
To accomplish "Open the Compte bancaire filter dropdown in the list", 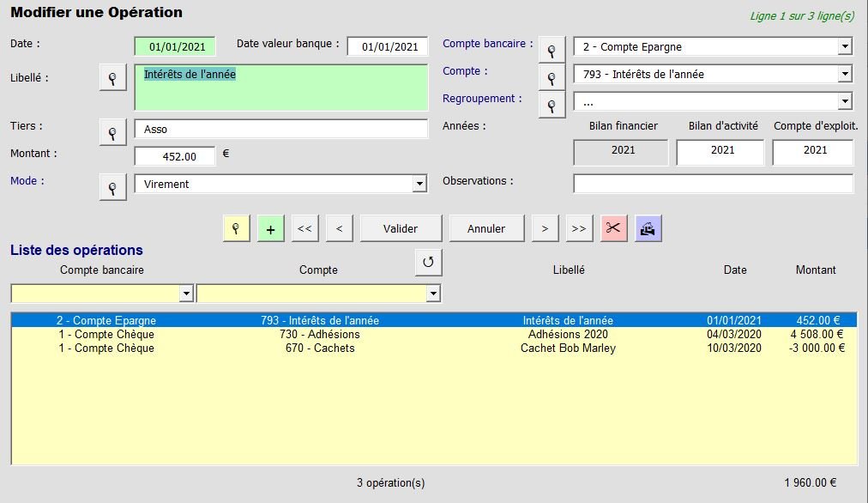I will (186, 294).
